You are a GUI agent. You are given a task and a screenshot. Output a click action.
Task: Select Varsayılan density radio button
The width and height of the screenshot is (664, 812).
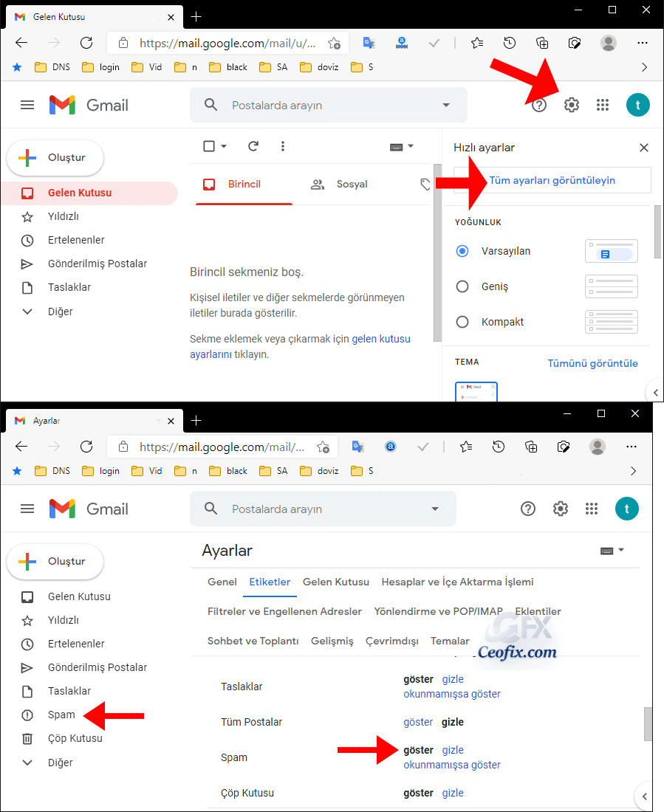(x=462, y=251)
